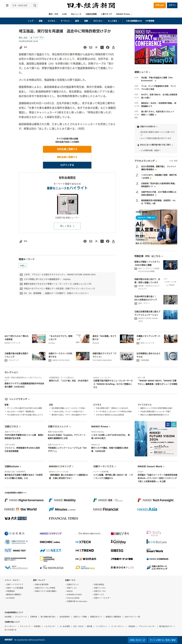This screenshot has height=644, width=182.
Task: Share on Facebook via the icon below the member promo
Action: point(108,241)
